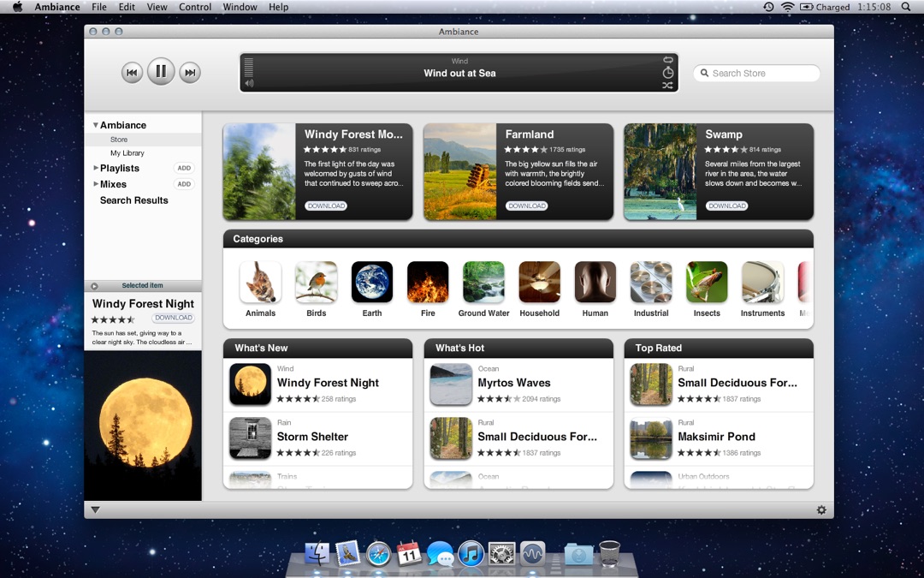
Task: Open the Help menu
Action: tap(278, 7)
